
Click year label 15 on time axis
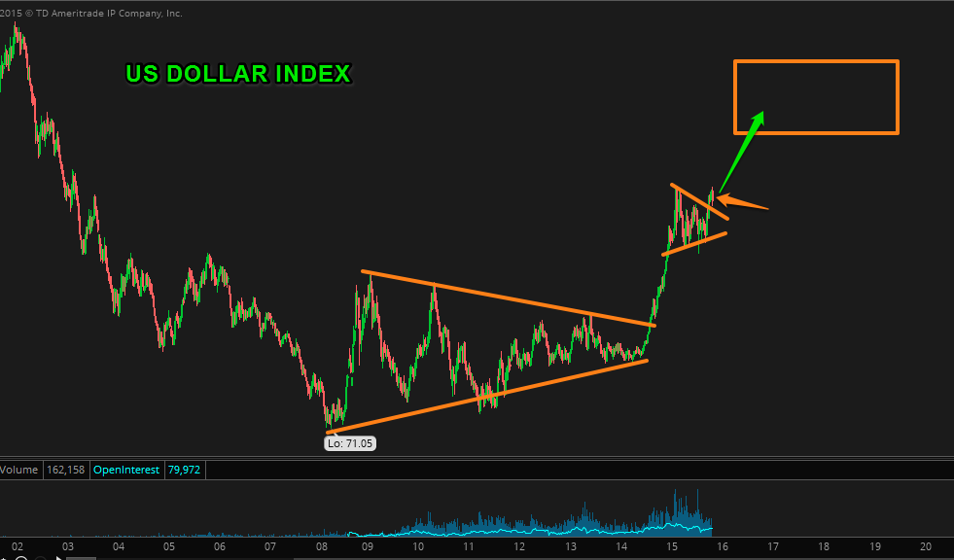(672, 546)
